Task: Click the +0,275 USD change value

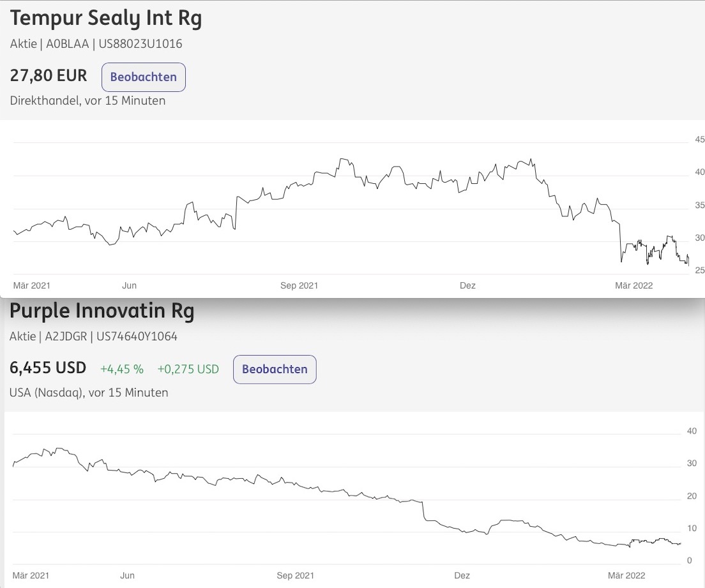Action: click(188, 370)
